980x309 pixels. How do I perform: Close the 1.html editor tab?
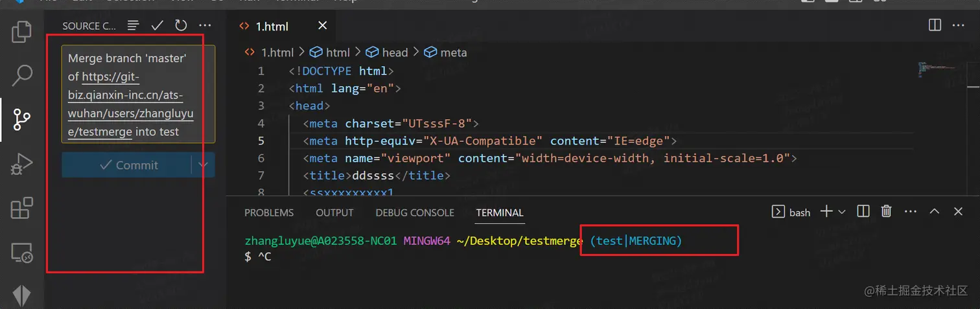coord(323,26)
